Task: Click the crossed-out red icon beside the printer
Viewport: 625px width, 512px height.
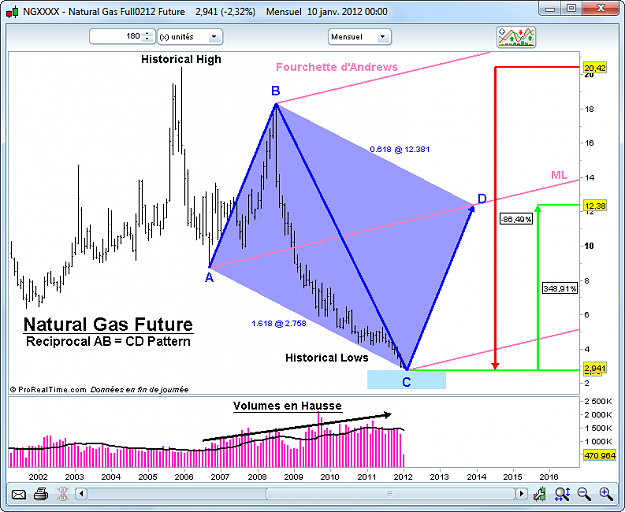Action: pos(62,494)
